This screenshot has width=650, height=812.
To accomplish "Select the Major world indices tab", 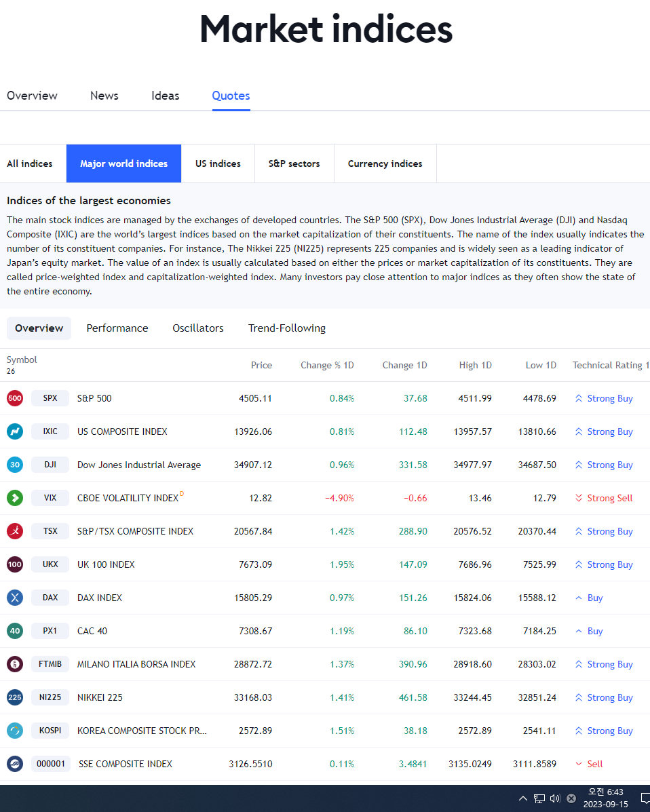I will 123,163.
